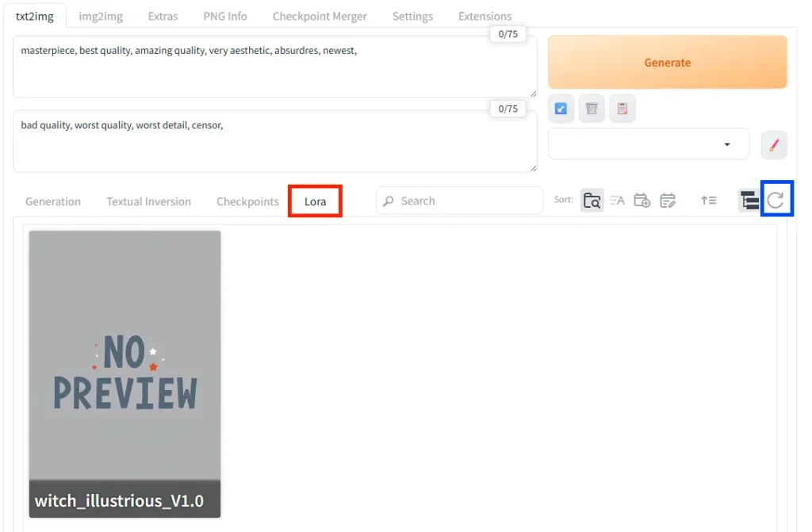Screen dimensions: 812x532
Task: Open the Extensions tab
Action: tap(485, 16)
